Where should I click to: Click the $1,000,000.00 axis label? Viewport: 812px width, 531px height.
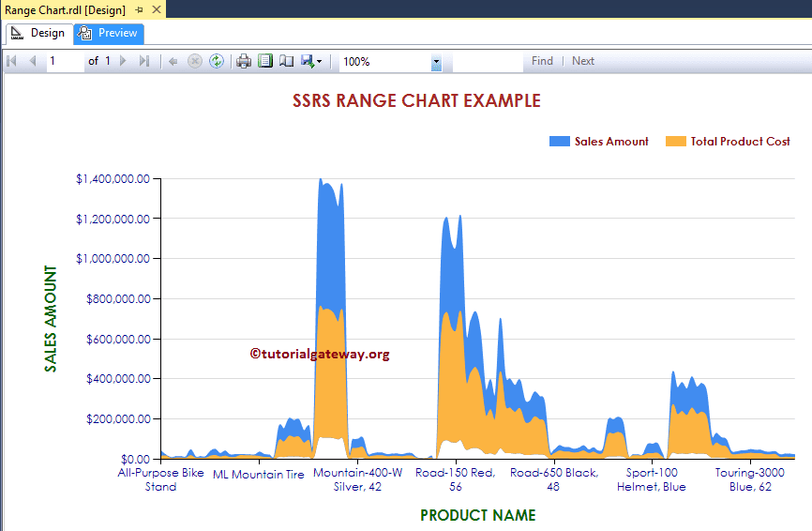[113, 259]
